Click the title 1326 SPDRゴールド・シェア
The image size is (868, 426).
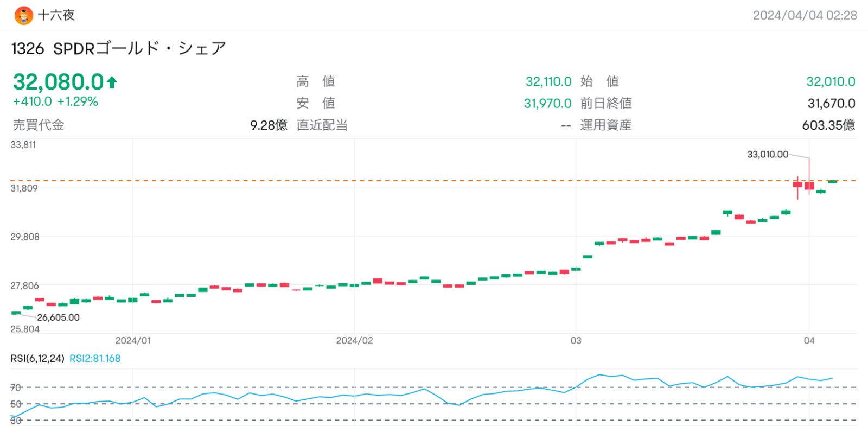[118, 48]
